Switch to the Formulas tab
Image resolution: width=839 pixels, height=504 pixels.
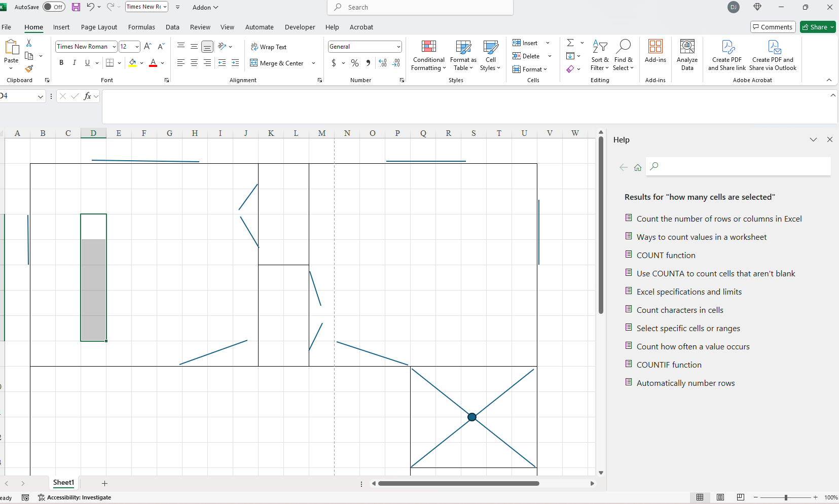pos(141,27)
